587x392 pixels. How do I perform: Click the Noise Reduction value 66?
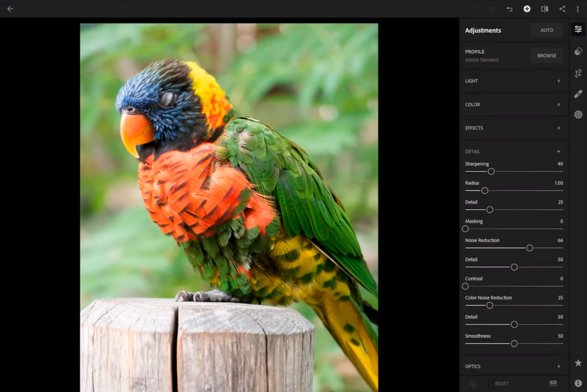pyautogui.click(x=560, y=241)
